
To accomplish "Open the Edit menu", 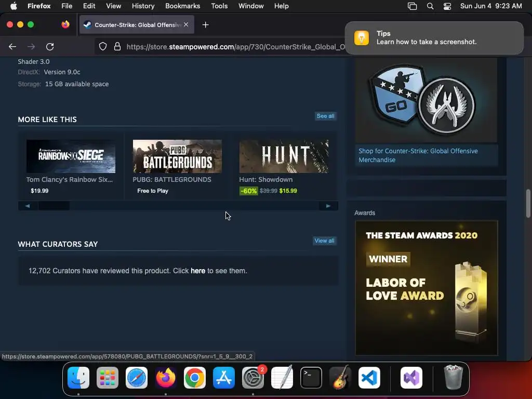I will tap(89, 6).
